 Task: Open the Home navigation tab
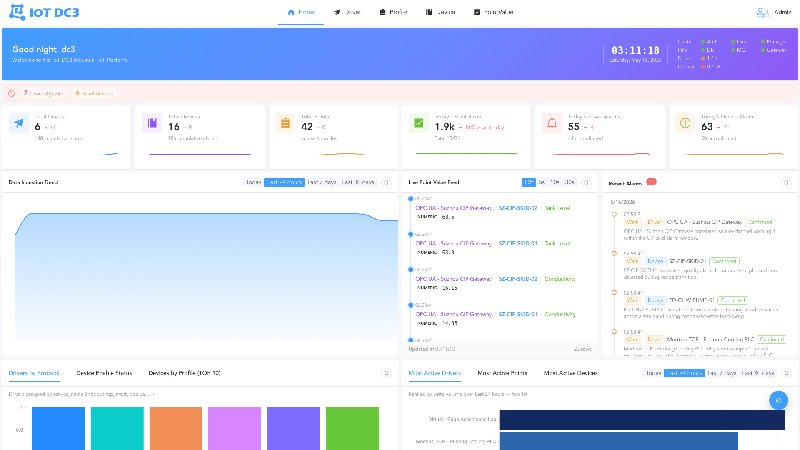[301, 12]
